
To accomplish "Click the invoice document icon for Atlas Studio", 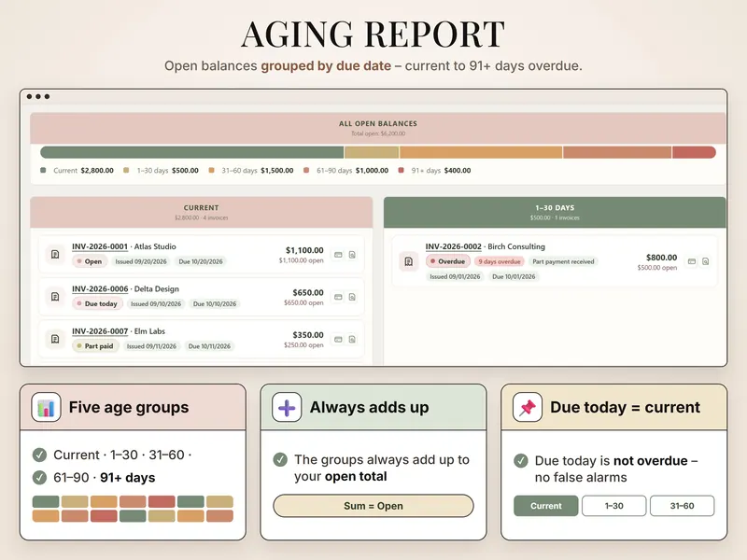I will coord(55,254).
